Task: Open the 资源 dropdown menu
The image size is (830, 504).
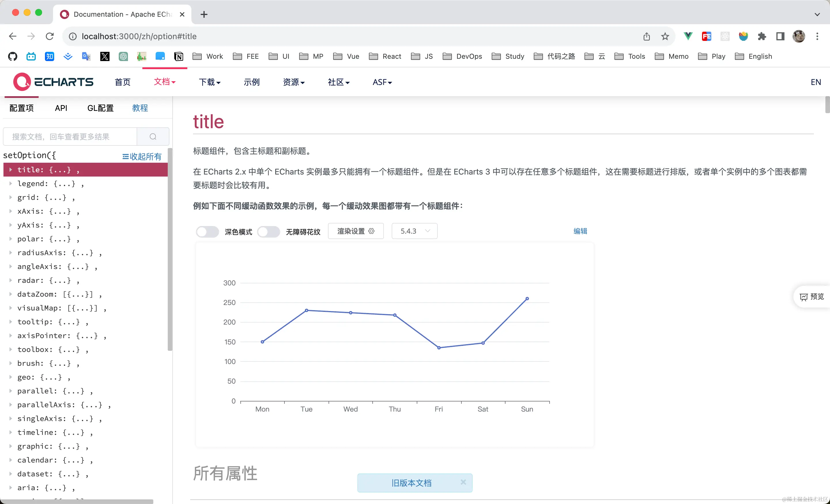Action: pyautogui.click(x=294, y=82)
